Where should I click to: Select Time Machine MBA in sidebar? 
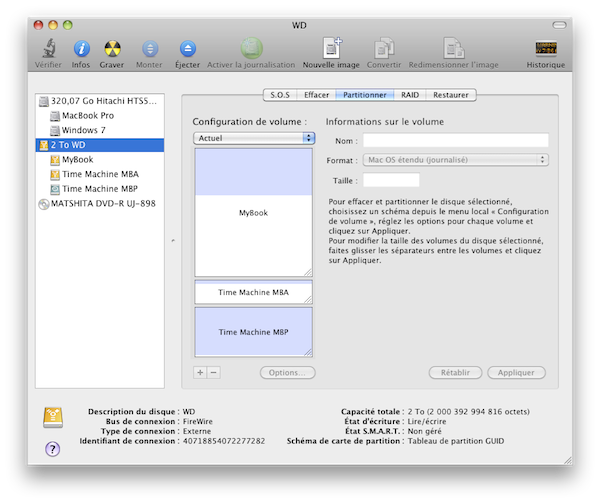pos(99,174)
